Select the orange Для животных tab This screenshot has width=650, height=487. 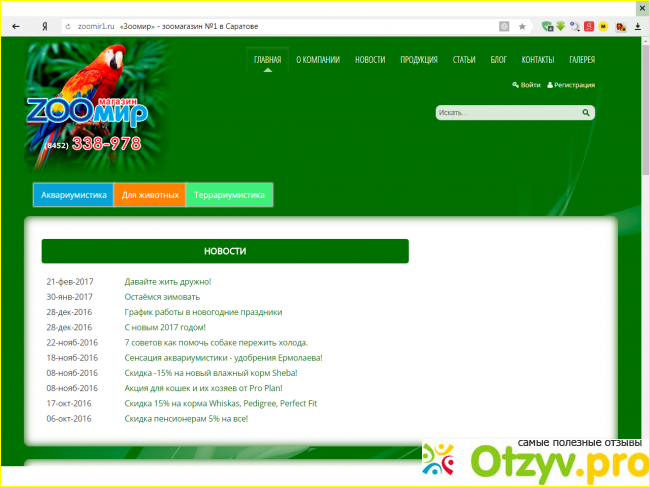point(150,195)
